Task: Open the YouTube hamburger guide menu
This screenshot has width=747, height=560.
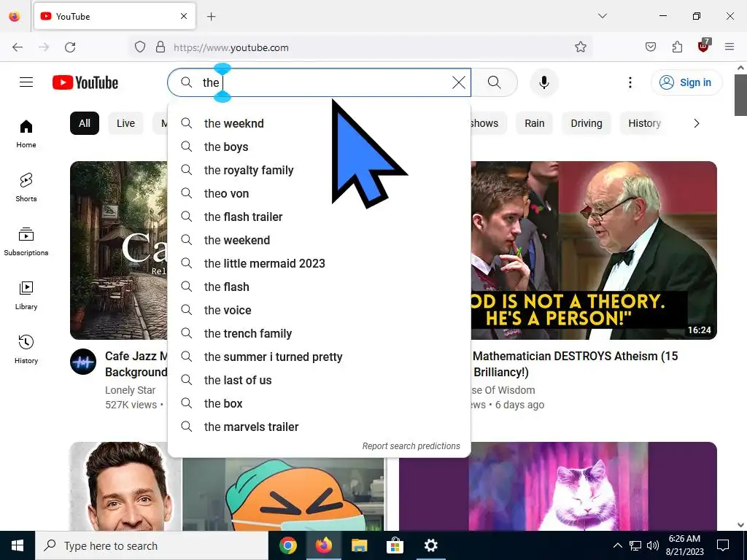Action: click(x=26, y=82)
